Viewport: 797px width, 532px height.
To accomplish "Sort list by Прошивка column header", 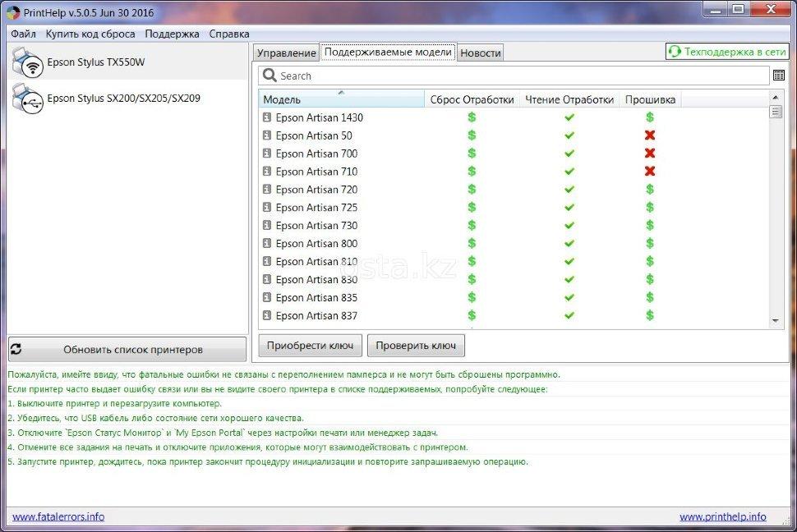I will [650, 99].
